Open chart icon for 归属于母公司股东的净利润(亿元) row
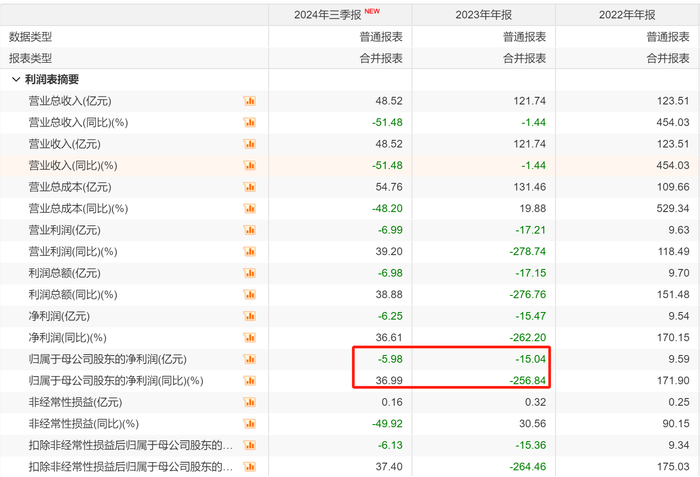Image resolution: width=700 pixels, height=477 pixels. coord(250,359)
